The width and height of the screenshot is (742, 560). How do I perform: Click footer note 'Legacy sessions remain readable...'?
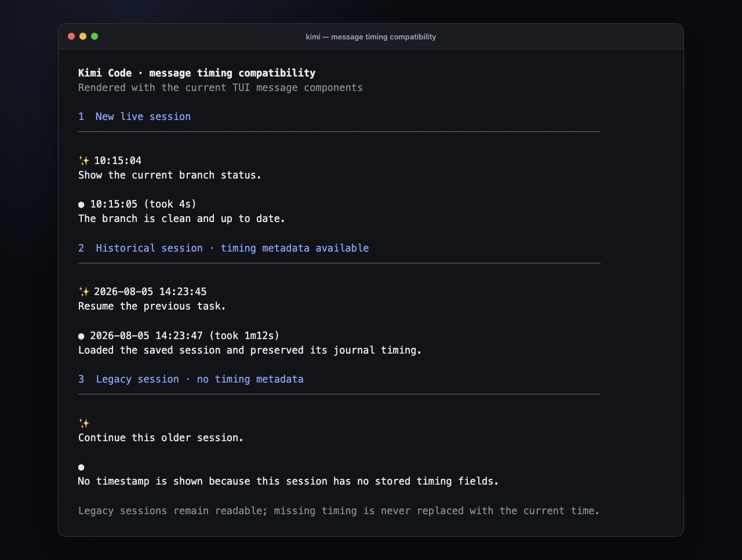(x=339, y=511)
